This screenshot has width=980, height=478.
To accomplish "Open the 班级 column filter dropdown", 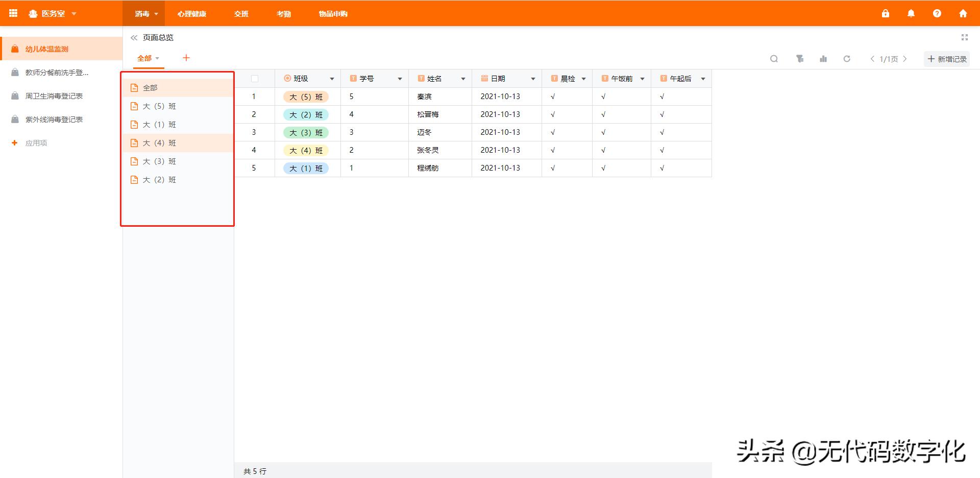I will coord(332,79).
